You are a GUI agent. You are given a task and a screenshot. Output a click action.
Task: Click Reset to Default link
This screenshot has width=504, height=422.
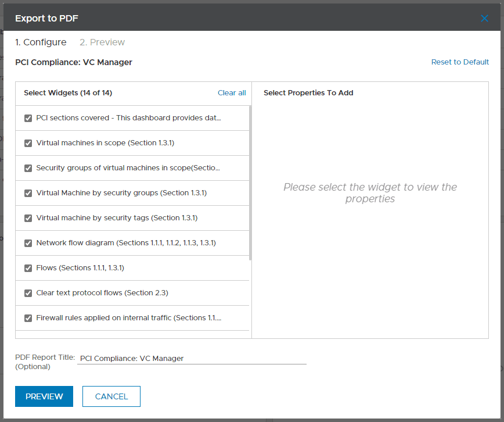point(460,62)
